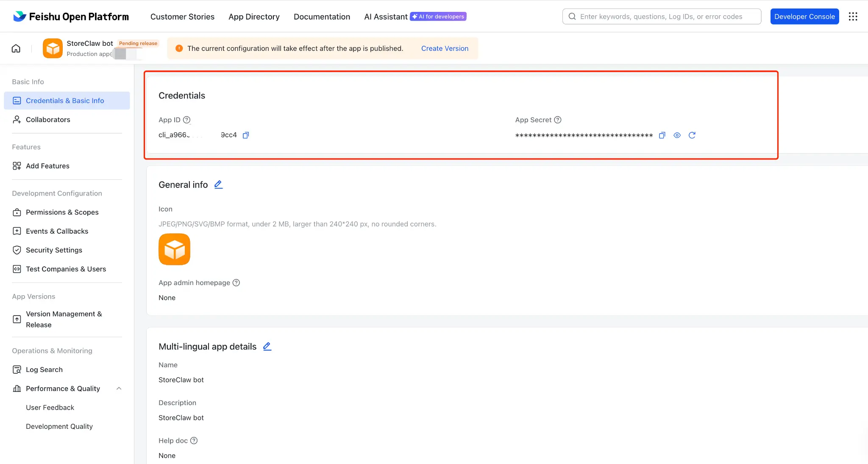This screenshot has height=464, width=868.
Task: Click the Credentials section heading
Action: (x=182, y=95)
